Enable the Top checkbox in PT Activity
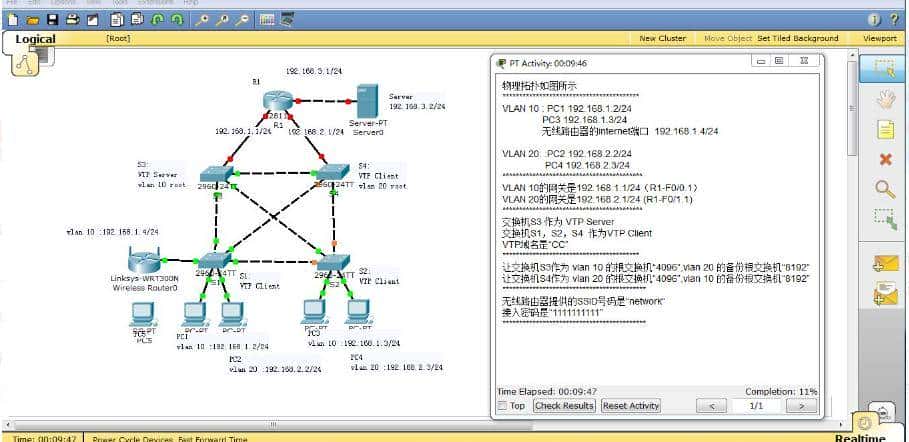909x442 pixels. 502,406
